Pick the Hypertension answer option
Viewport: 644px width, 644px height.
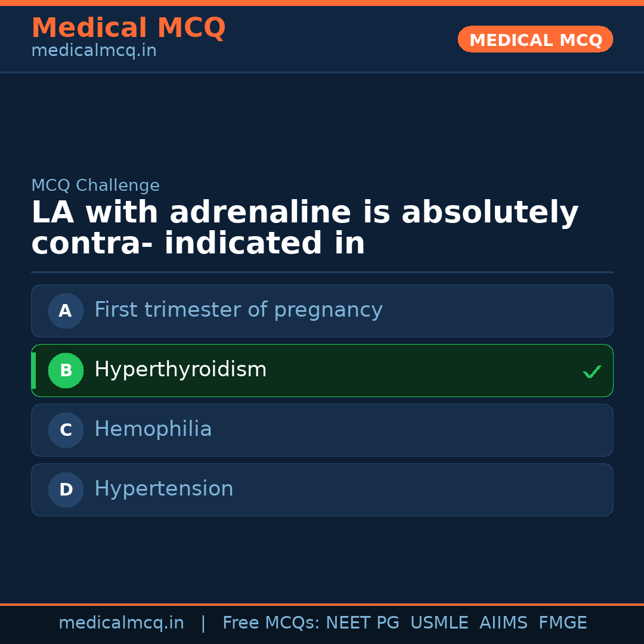[164, 489]
